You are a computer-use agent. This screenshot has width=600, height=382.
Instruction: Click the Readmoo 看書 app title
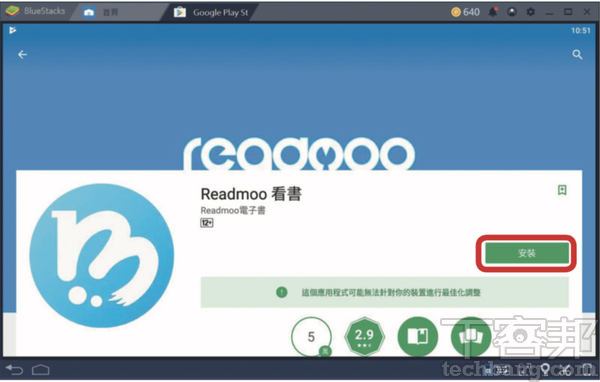[x=251, y=194]
